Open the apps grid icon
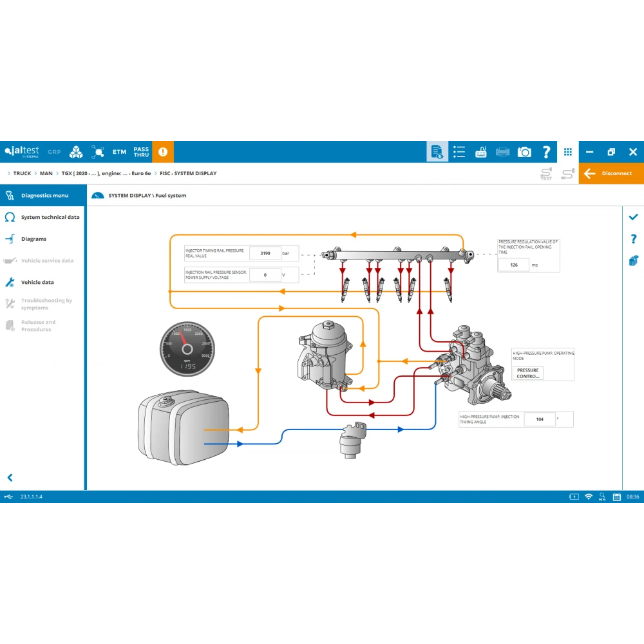The height and width of the screenshot is (644, 644). coord(567,152)
